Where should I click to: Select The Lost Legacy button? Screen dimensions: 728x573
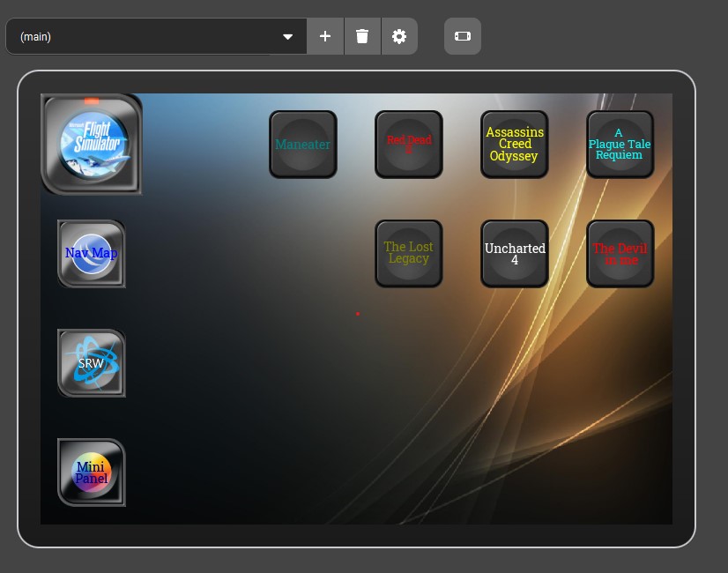coord(409,254)
